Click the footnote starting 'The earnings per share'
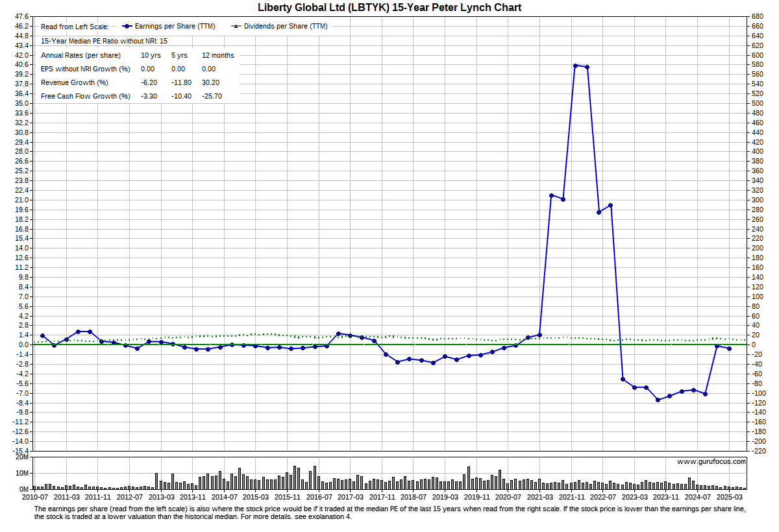779x532 pixels. 389,513
